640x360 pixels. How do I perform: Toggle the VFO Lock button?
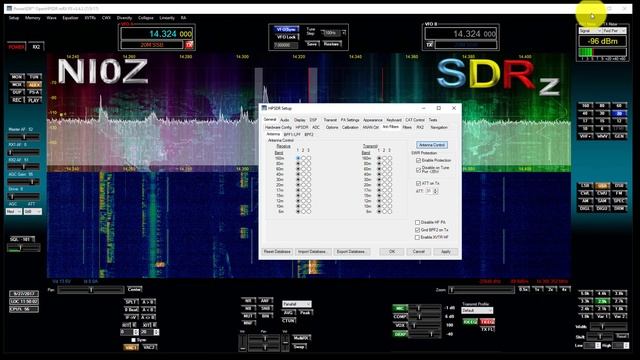pos(286,37)
